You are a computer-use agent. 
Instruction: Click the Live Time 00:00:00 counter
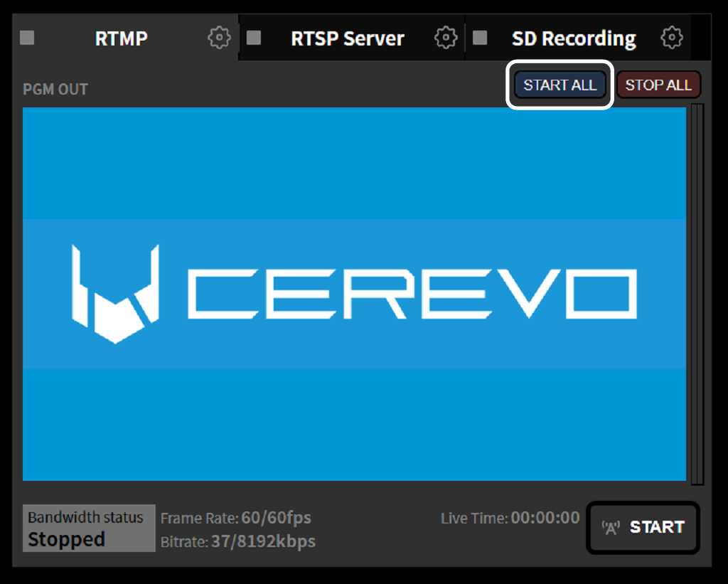click(545, 518)
